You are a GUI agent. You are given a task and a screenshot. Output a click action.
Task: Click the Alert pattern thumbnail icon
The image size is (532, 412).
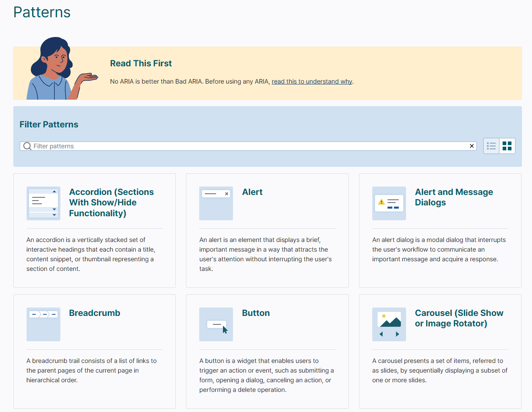pos(216,203)
